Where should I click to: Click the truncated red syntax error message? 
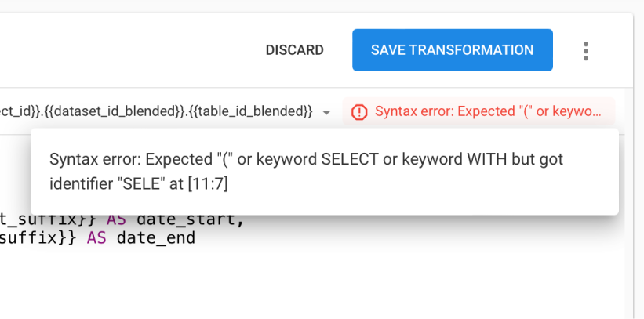[x=488, y=111]
